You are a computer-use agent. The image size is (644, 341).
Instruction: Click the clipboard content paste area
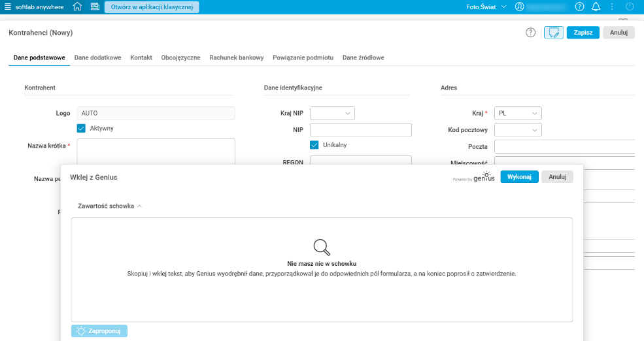(322, 270)
